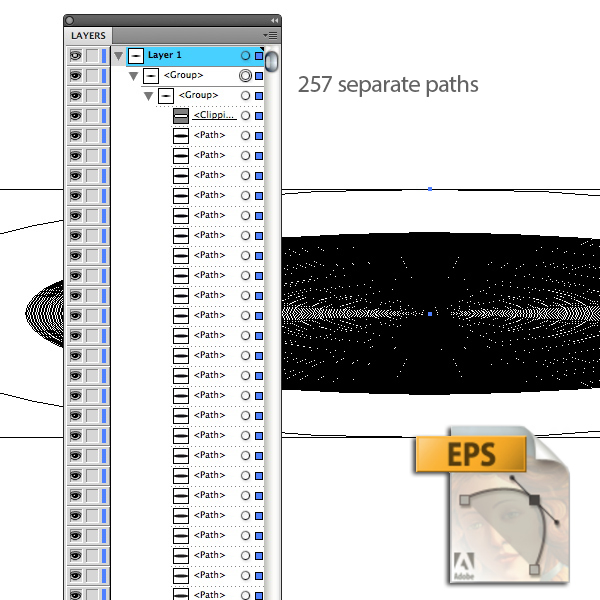Viewport: 600px width, 600px height.
Task: Click the <Clippi...> clipping path thumbnail
Action: pos(181,116)
